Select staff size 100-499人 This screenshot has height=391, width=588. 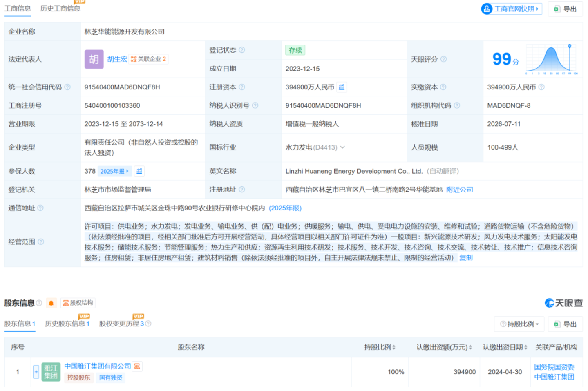[503, 147]
